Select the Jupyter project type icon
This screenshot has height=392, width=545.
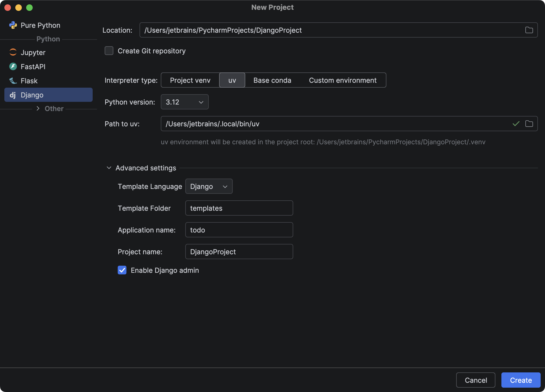13,52
